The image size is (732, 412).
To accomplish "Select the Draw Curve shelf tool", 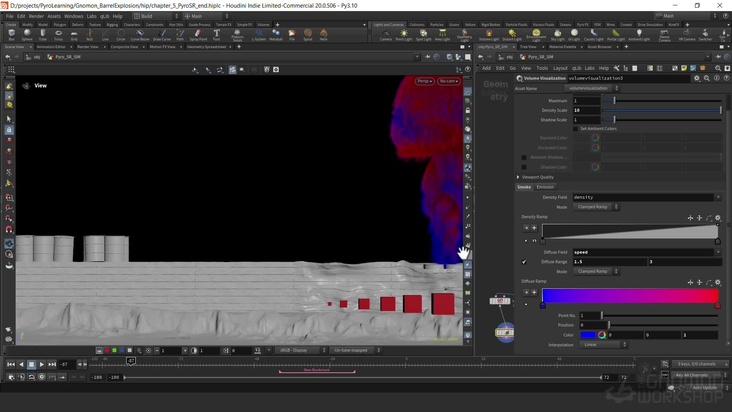I will click(162, 35).
